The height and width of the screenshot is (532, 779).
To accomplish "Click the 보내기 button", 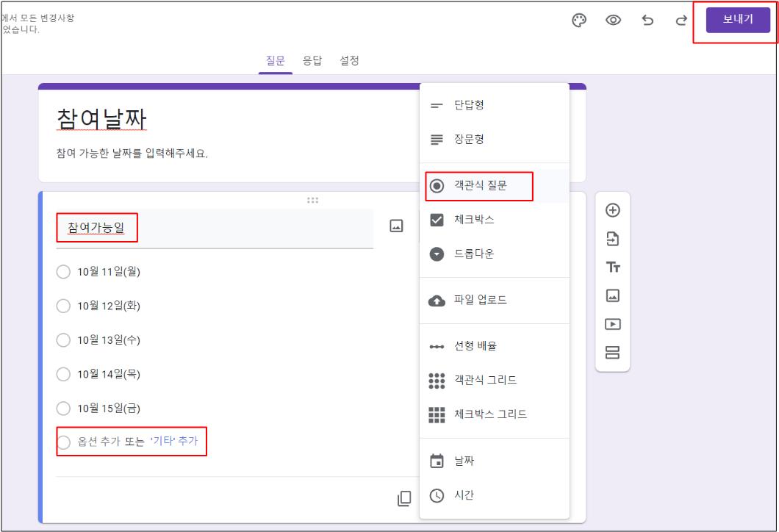I will click(738, 21).
